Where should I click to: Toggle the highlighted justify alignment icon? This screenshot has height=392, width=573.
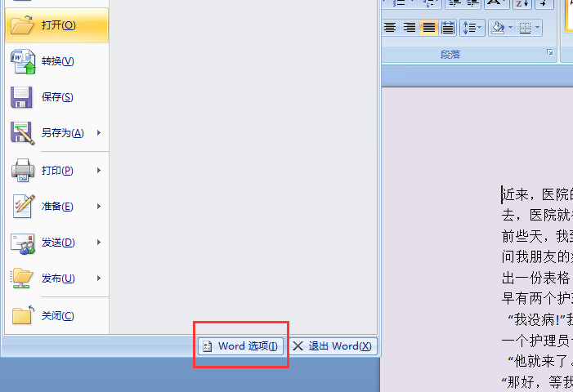click(x=428, y=28)
